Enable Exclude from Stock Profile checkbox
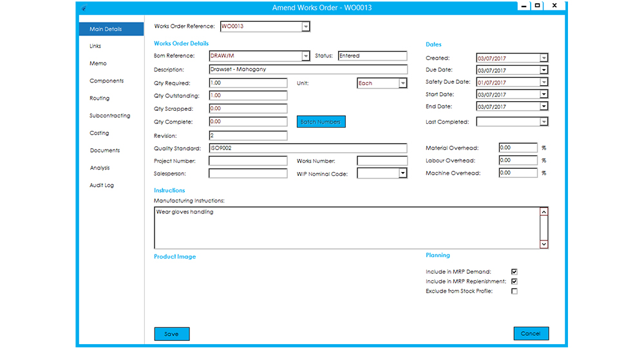 click(x=514, y=291)
